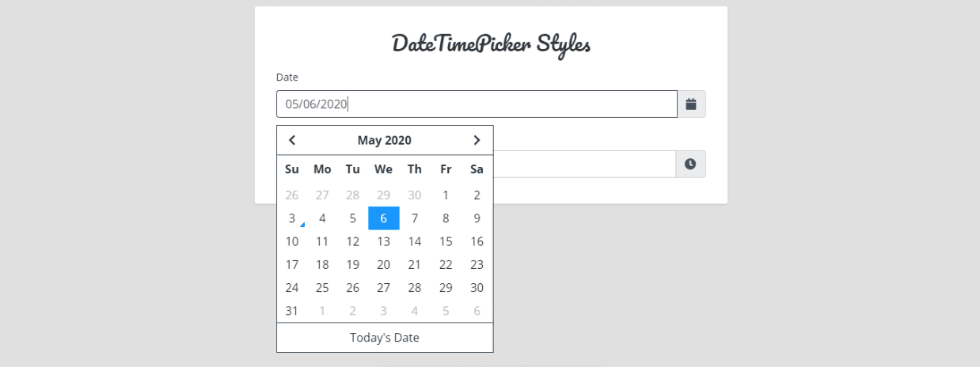
Task: Advance to next month with right chevron
Action: (477, 140)
